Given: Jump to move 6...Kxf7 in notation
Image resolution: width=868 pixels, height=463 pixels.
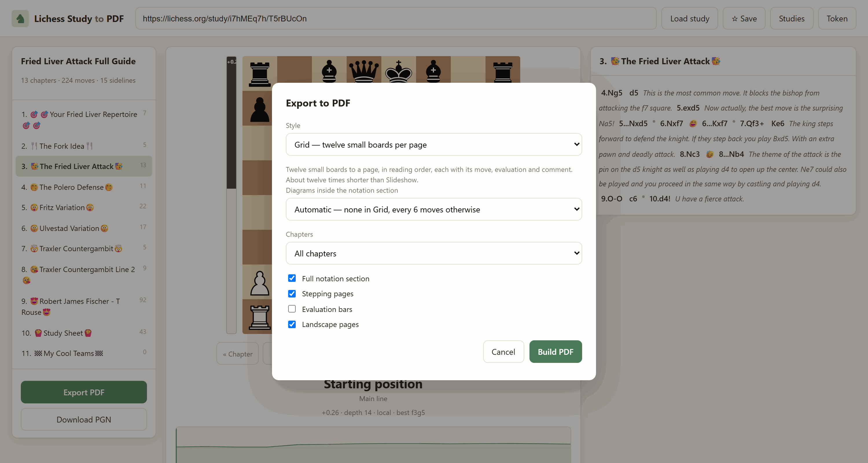Looking at the screenshot, I should [714, 123].
